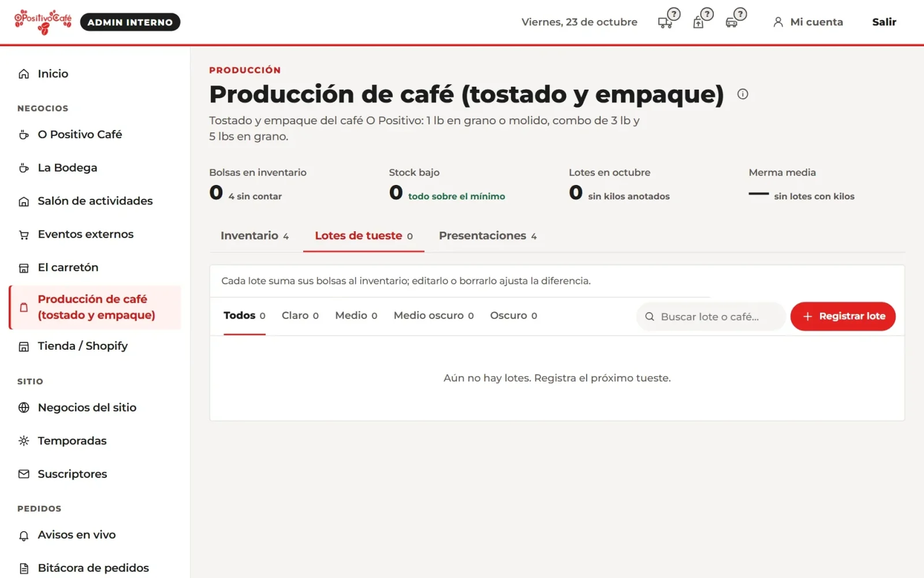This screenshot has height=578, width=924.
Task: Open Salón de actividades
Action: pos(95,201)
